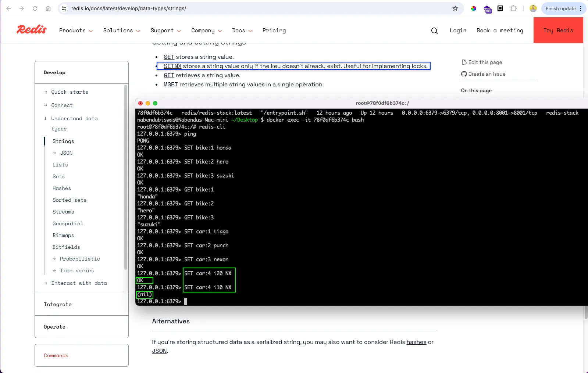
Task: Open the Extensions puzzle-piece icon
Action: click(x=514, y=8)
